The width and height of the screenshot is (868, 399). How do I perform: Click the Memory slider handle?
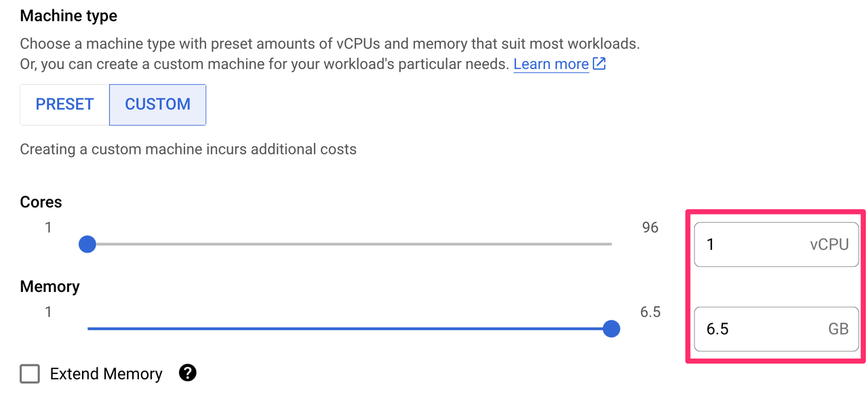click(x=611, y=329)
